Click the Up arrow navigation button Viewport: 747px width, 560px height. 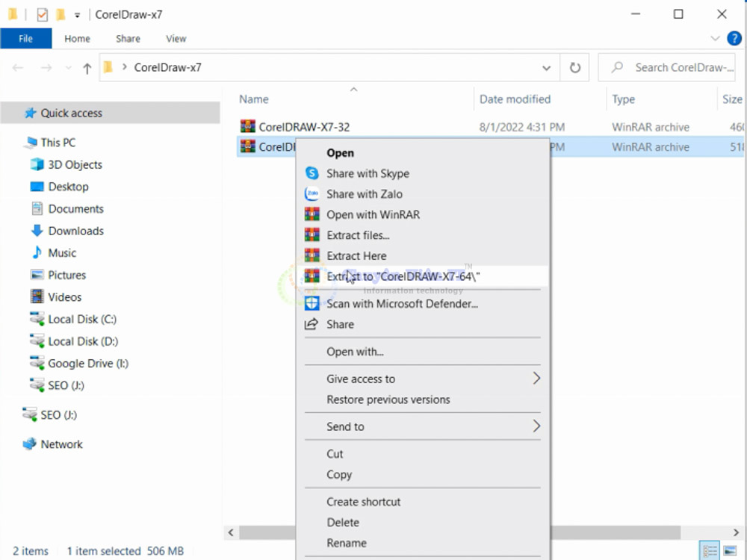pos(87,68)
